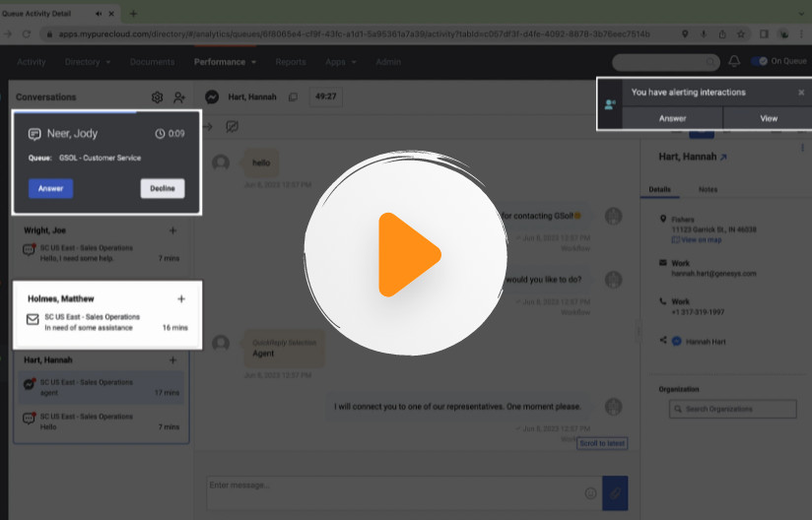812x520 pixels.
Task: Switch to the Notes tab
Action: tap(708, 189)
